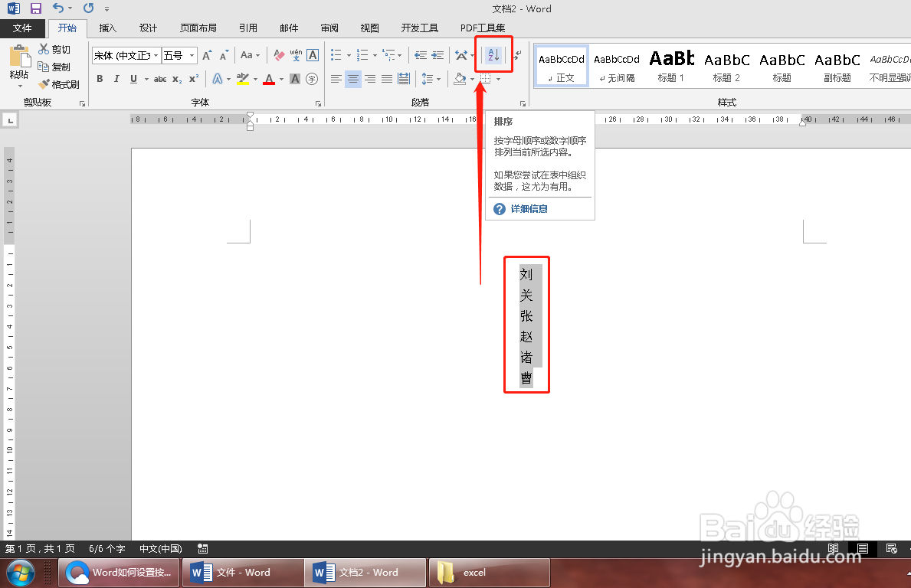Toggle italic formatting
Image resolution: width=911 pixels, height=588 pixels.
[116, 78]
